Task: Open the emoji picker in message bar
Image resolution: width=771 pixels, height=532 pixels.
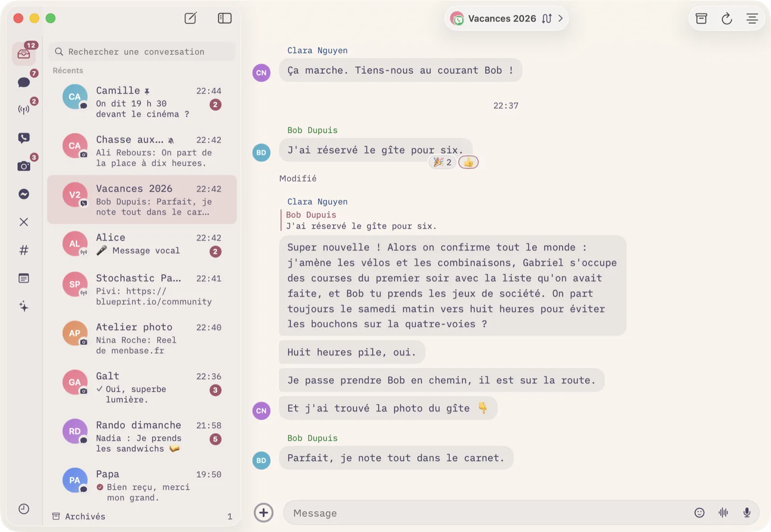Action: [699, 513]
